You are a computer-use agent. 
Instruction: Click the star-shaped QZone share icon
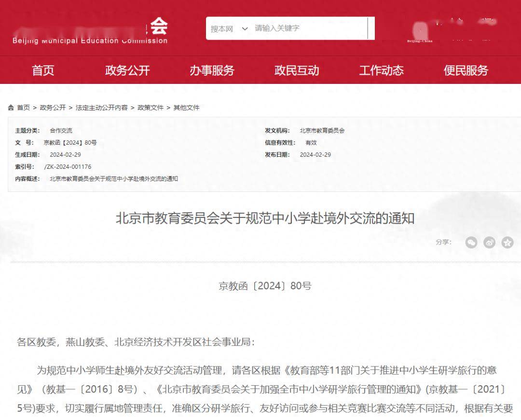507,243
